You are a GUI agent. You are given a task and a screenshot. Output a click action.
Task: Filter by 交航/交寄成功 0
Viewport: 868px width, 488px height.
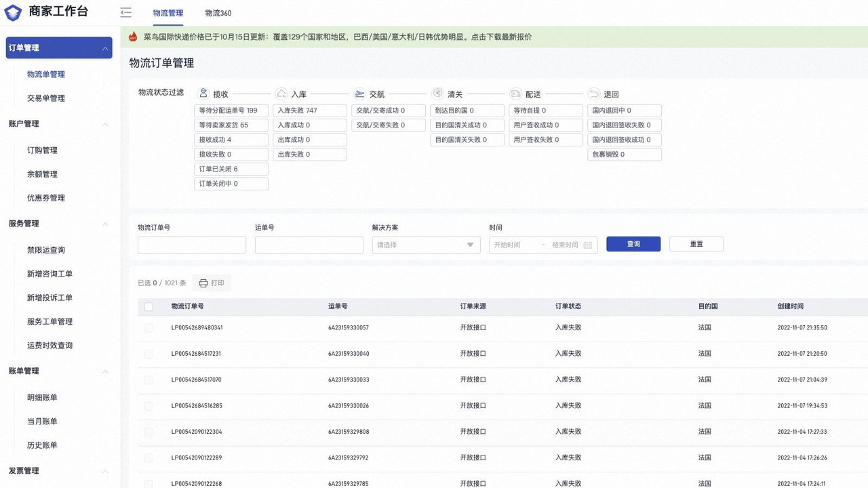click(389, 110)
